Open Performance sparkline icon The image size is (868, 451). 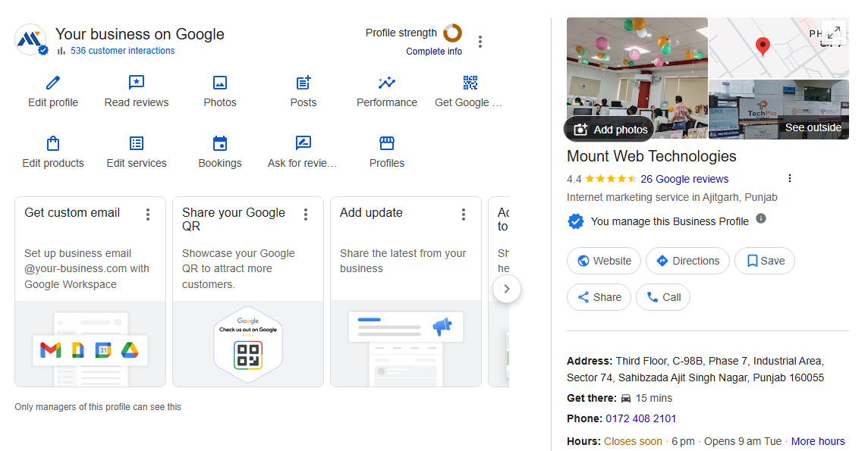click(387, 83)
